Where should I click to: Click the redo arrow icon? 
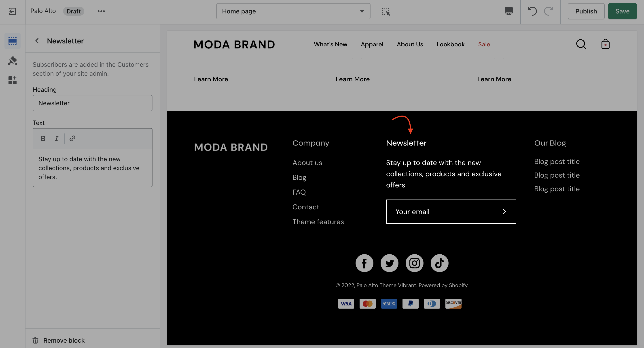tap(549, 11)
